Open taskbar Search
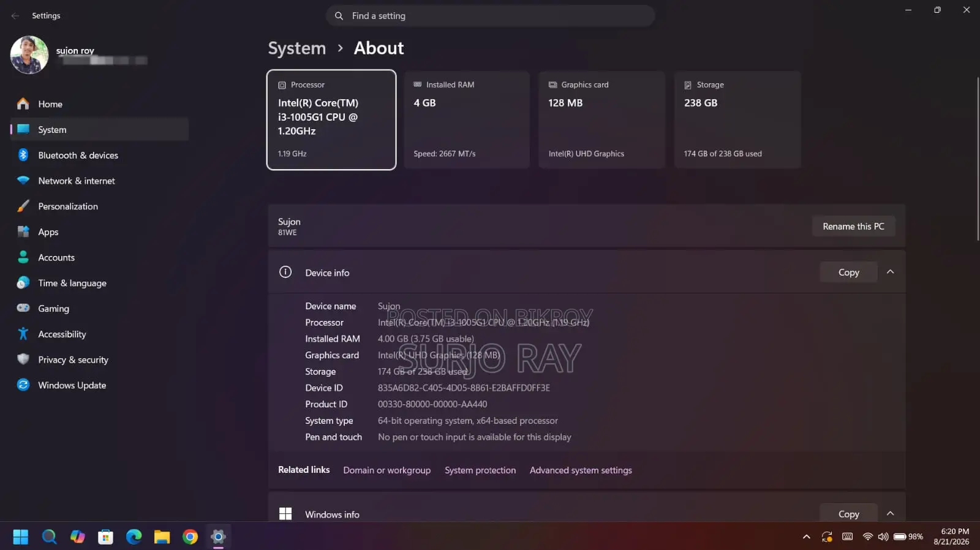 [x=49, y=537]
